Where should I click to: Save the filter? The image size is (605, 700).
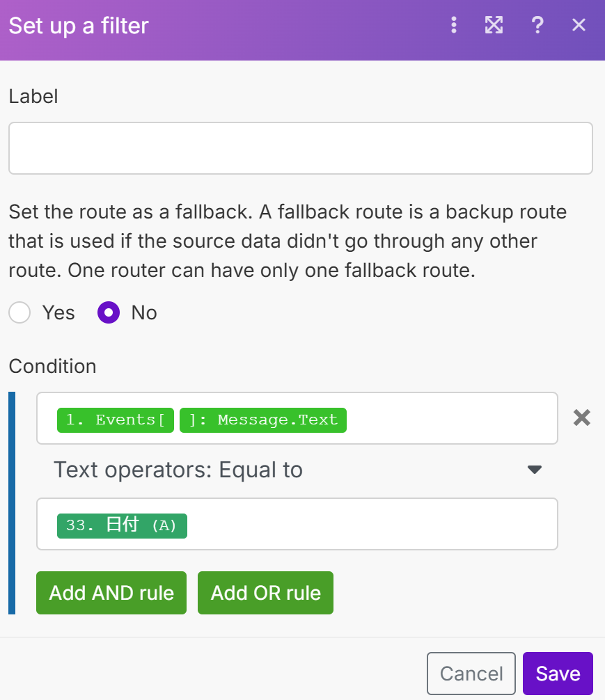558,674
